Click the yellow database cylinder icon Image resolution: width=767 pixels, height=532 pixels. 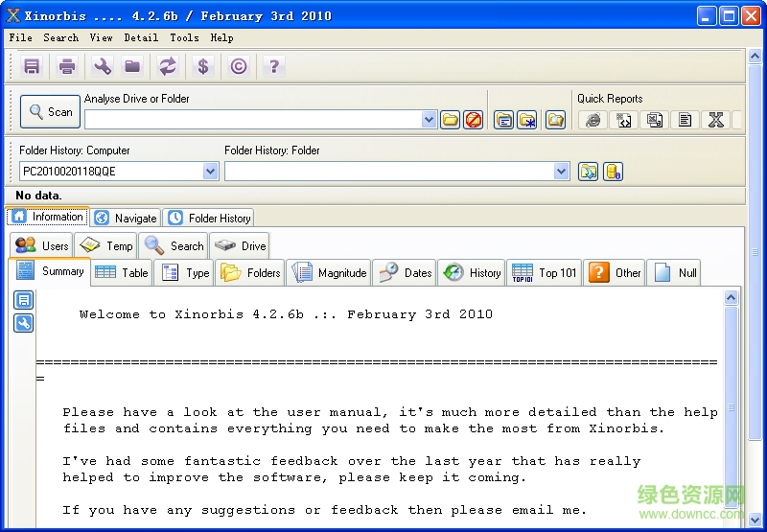click(613, 172)
